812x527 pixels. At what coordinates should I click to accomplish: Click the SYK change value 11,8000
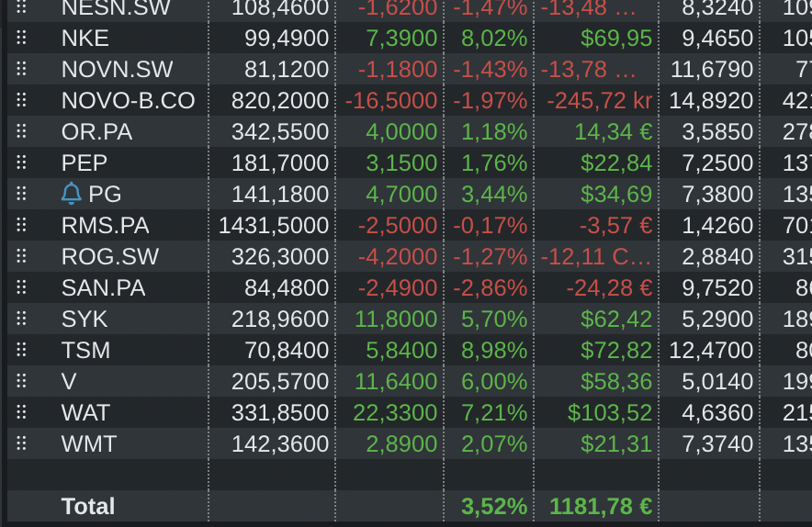coord(396,319)
